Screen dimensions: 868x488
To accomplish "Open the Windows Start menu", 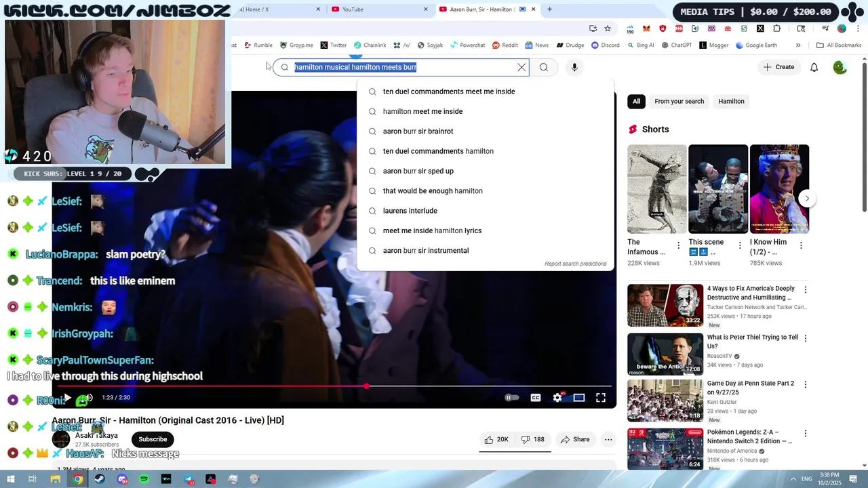I will click(x=10, y=479).
